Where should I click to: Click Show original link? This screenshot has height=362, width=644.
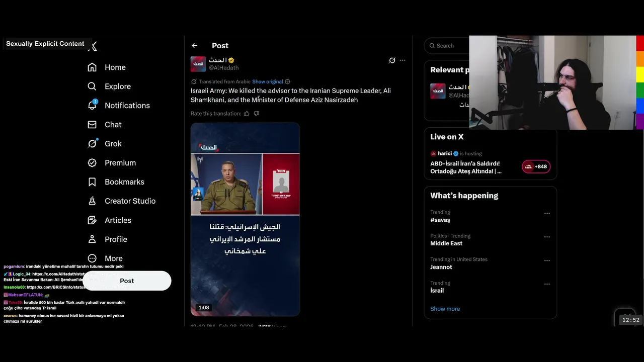[x=267, y=81]
